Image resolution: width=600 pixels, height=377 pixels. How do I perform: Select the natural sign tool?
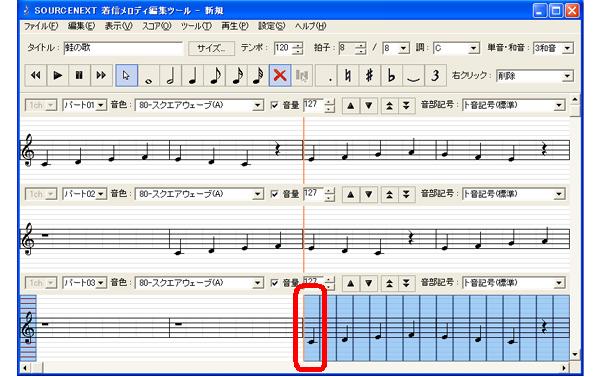(348, 75)
